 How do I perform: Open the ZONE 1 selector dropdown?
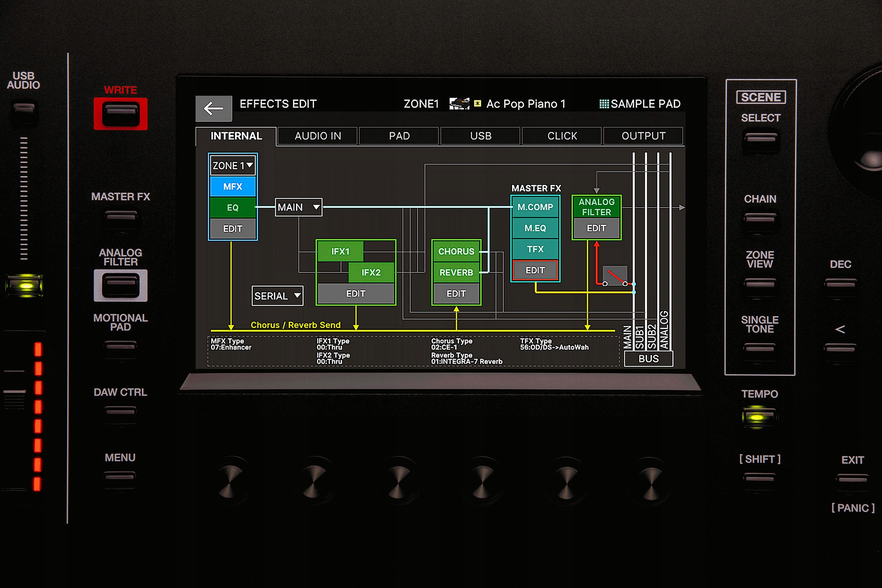(x=232, y=166)
